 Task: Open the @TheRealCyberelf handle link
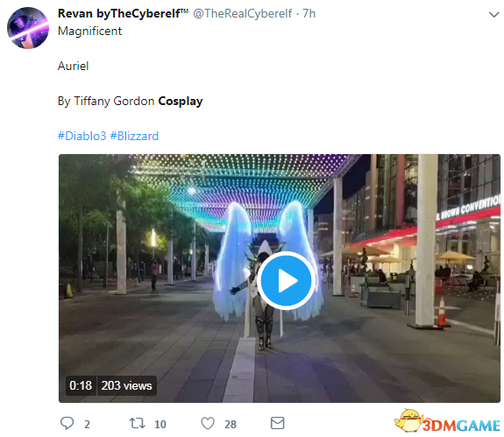242,13
